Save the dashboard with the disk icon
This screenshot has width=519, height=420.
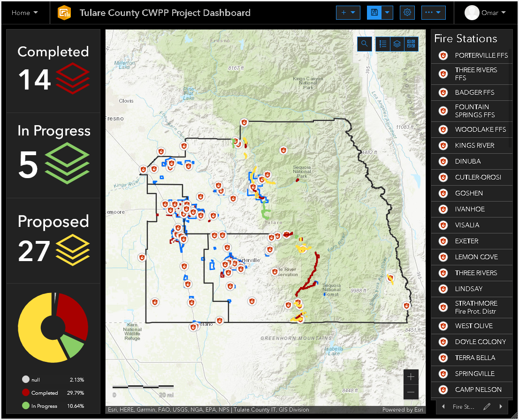point(374,13)
